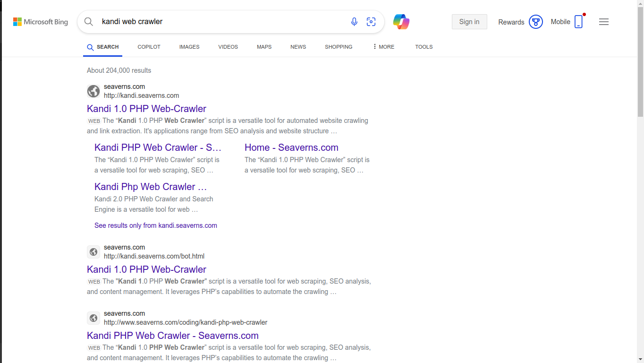Click the Mobile phone icon

coord(578,22)
